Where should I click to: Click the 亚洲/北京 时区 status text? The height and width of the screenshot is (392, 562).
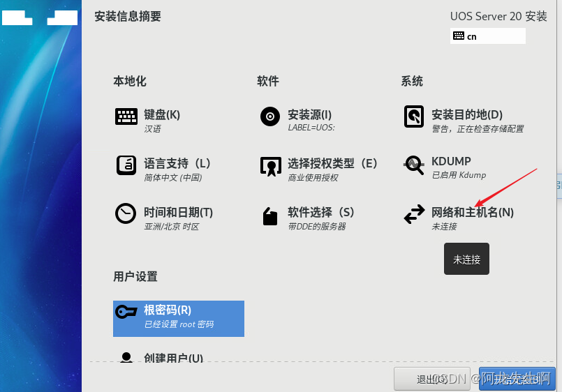tap(171, 227)
